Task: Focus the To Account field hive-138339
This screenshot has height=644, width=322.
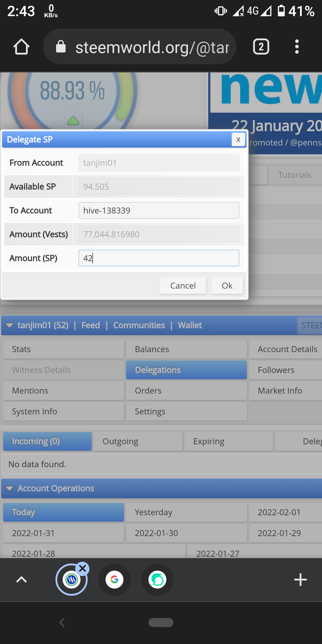Action: pos(159,210)
